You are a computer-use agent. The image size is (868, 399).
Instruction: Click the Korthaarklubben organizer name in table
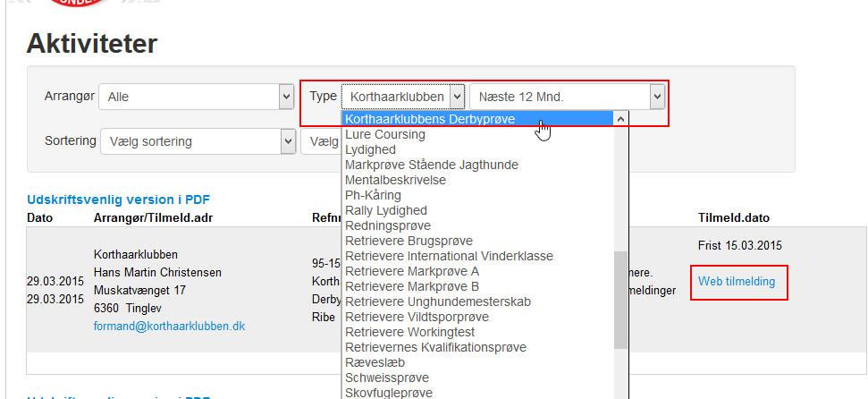[x=136, y=255]
